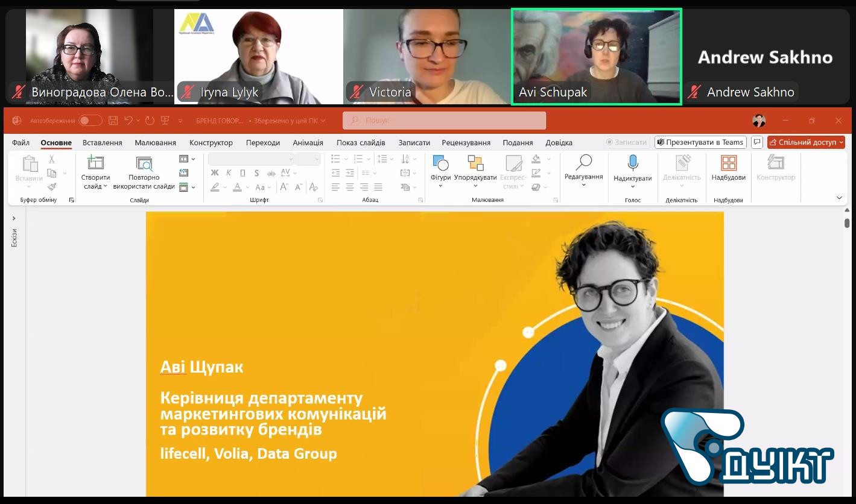Click shape fill paint bucket swatch
Image resolution: width=856 pixels, height=504 pixels.
[x=536, y=159]
